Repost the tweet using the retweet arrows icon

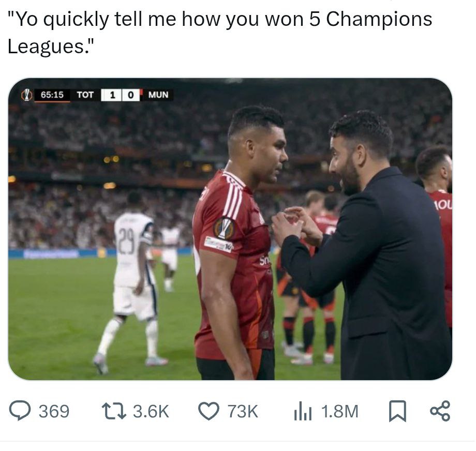(x=113, y=411)
